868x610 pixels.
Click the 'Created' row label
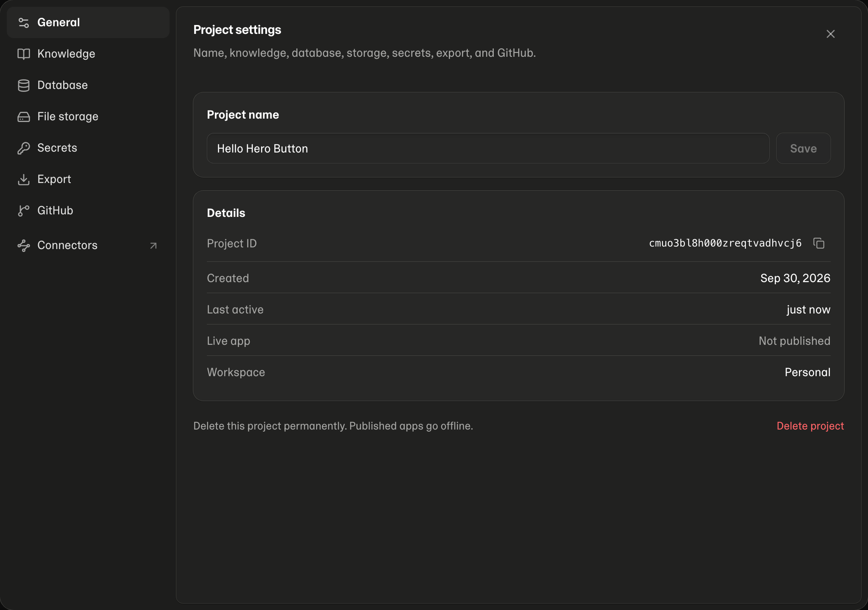point(228,278)
